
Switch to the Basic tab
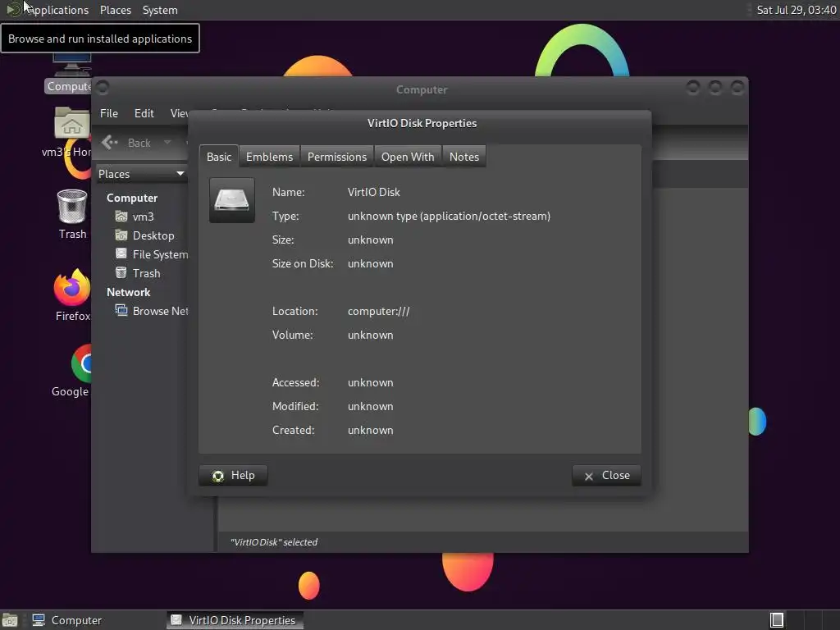219,157
